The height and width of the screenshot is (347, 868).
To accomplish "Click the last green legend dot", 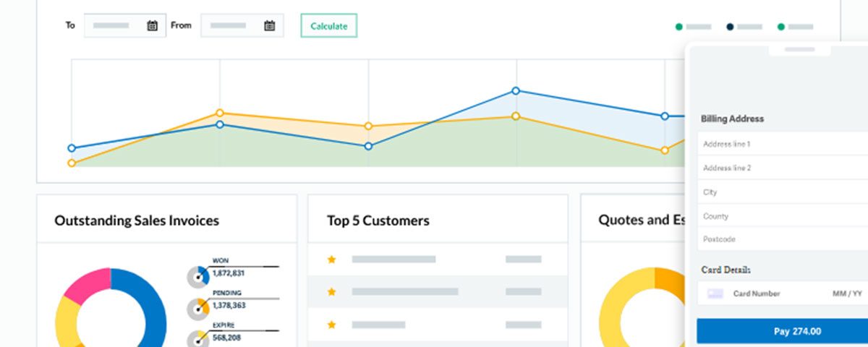I will (781, 27).
